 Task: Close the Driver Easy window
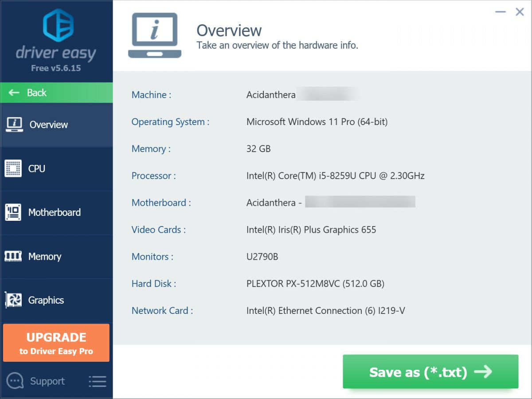(520, 12)
